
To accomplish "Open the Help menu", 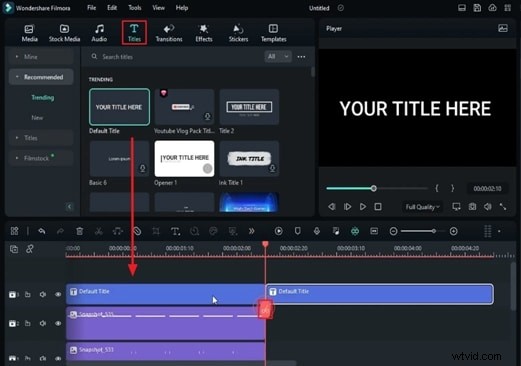I will point(182,8).
